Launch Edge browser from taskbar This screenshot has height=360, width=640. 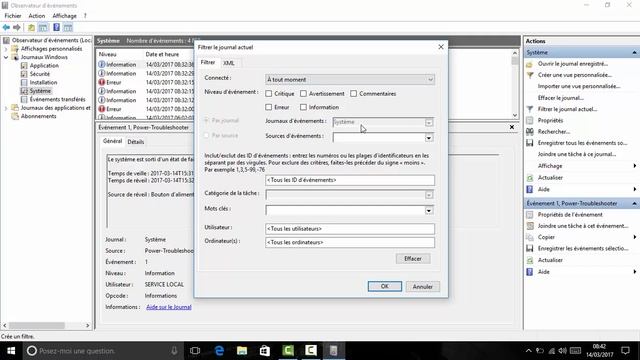219,351
